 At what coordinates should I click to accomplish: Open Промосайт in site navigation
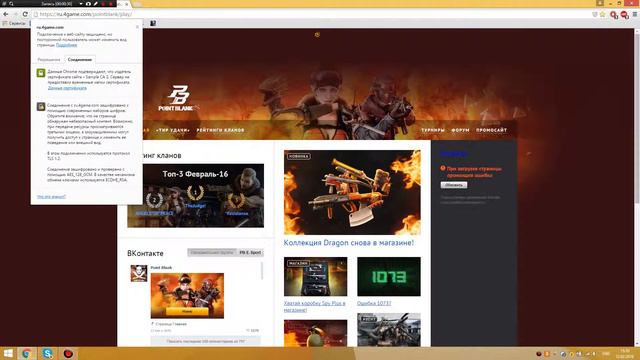(x=491, y=130)
